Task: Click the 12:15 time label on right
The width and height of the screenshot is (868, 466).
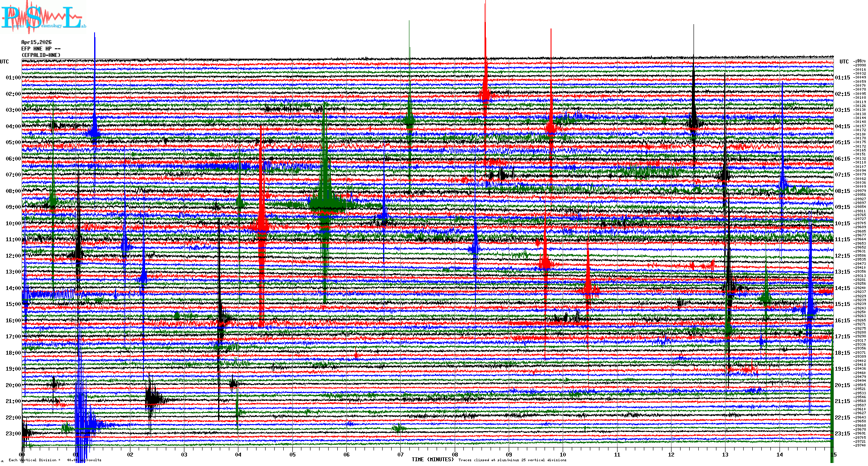Action: [842, 256]
